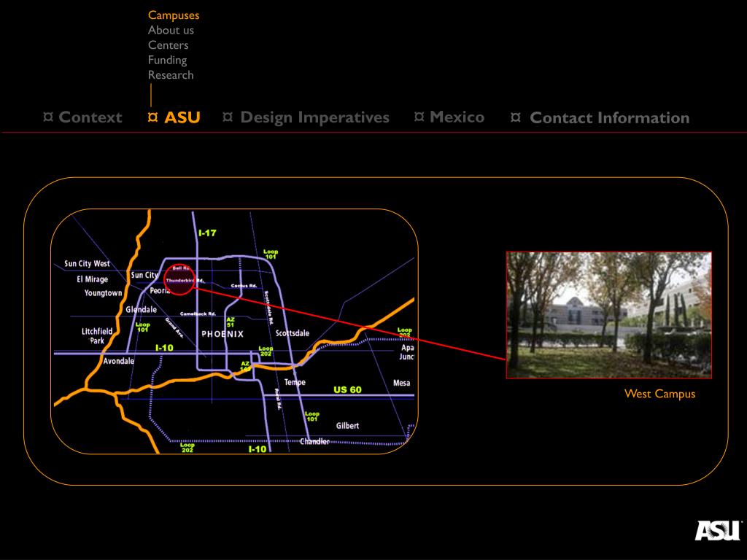Open Contact Information section

point(609,117)
